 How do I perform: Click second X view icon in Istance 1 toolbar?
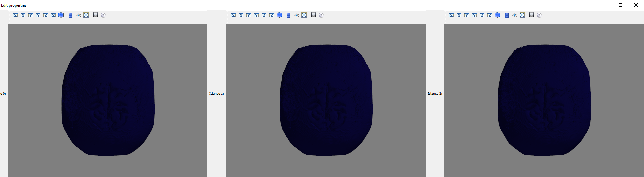coord(241,15)
